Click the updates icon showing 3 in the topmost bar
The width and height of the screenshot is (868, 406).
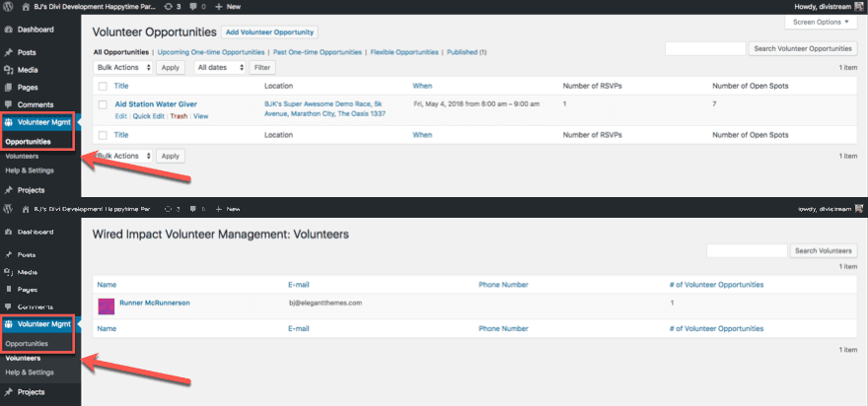tap(174, 7)
